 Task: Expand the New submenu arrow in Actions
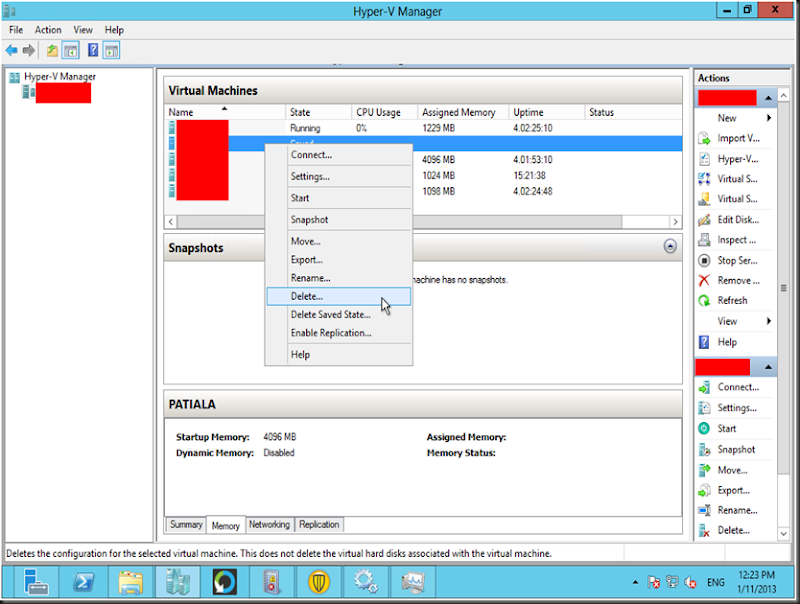[x=769, y=118]
